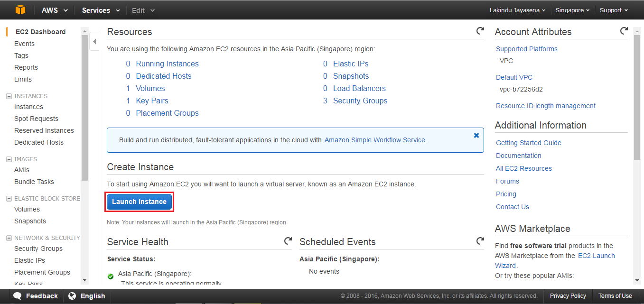Collapse the left navigation pane arrow
The width and height of the screenshot is (644, 304).
94,42
